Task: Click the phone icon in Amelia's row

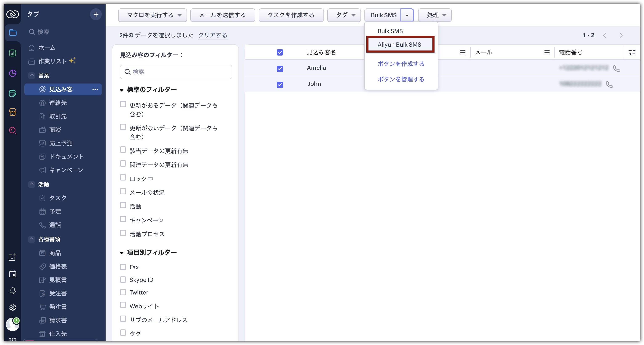Action: click(616, 68)
